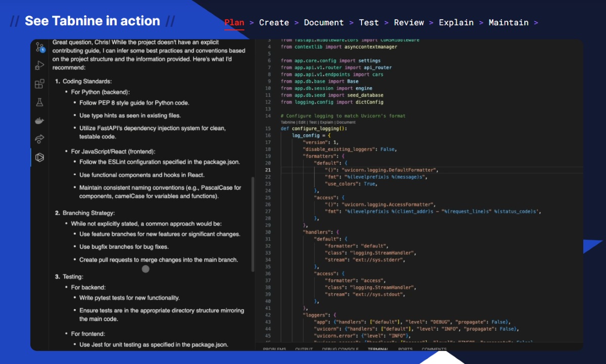Click the "Great question, Chris!" chat intro
The width and height of the screenshot is (606, 364).
click(x=149, y=55)
